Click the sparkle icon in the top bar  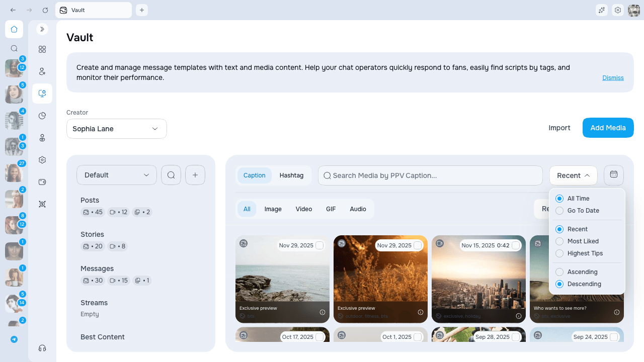(x=602, y=10)
